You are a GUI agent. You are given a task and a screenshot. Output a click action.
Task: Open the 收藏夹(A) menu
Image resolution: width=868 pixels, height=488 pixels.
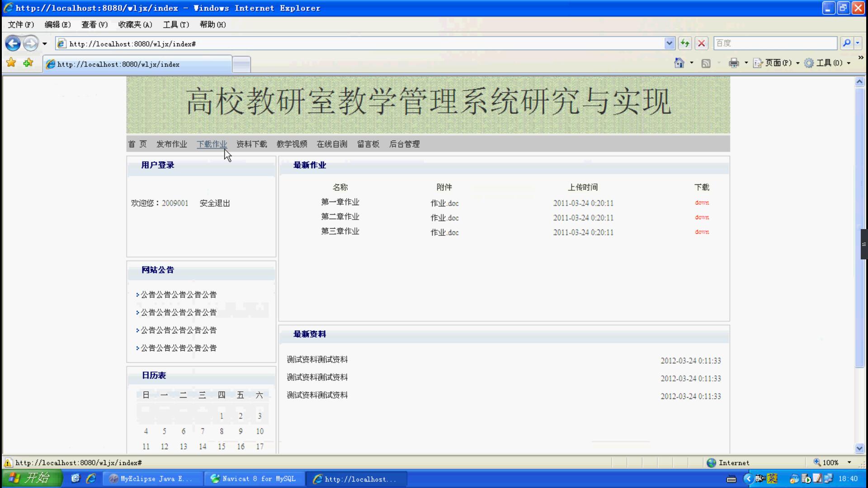(x=135, y=24)
